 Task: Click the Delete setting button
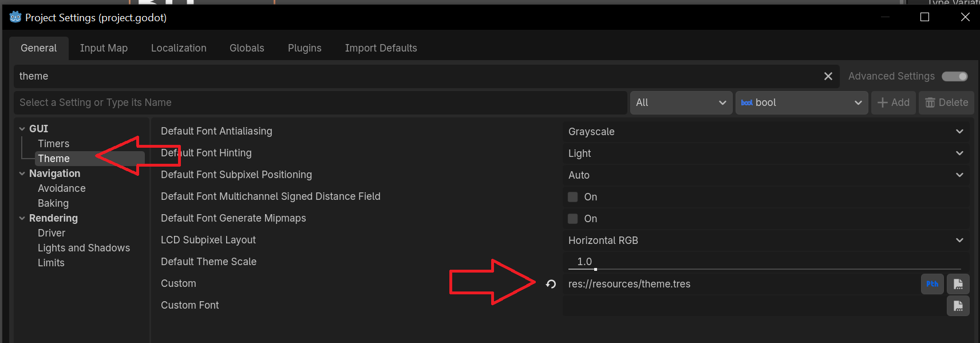[946, 102]
